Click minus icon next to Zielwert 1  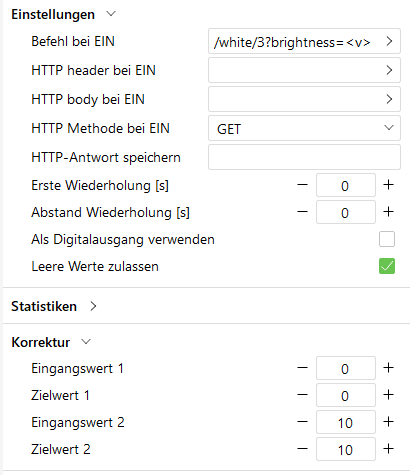click(302, 395)
